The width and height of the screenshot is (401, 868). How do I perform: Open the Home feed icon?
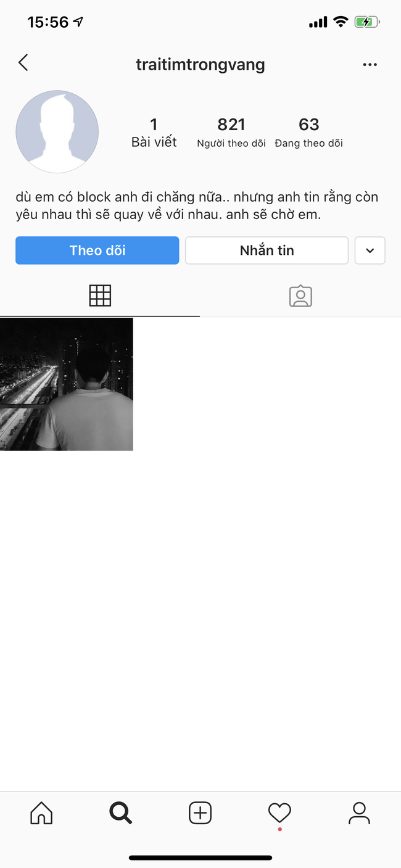point(41,813)
